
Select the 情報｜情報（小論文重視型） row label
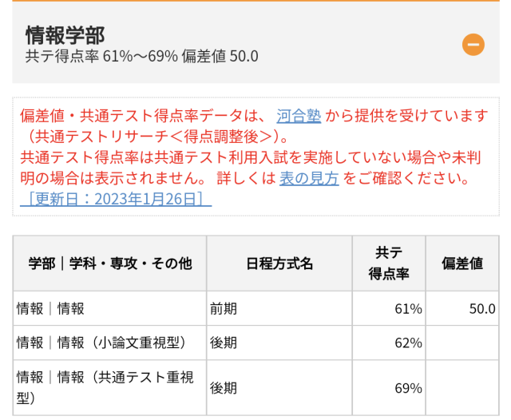(101, 343)
